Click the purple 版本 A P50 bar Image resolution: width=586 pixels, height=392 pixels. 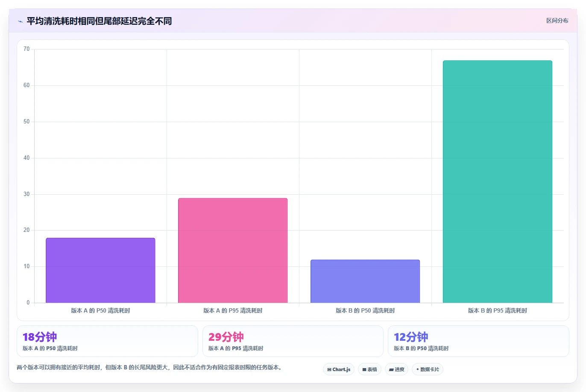[x=100, y=270]
